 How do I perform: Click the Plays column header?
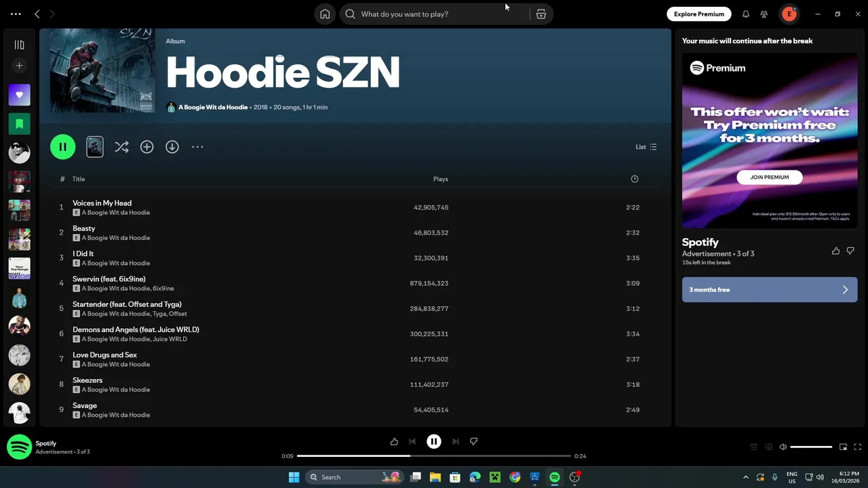click(x=441, y=179)
